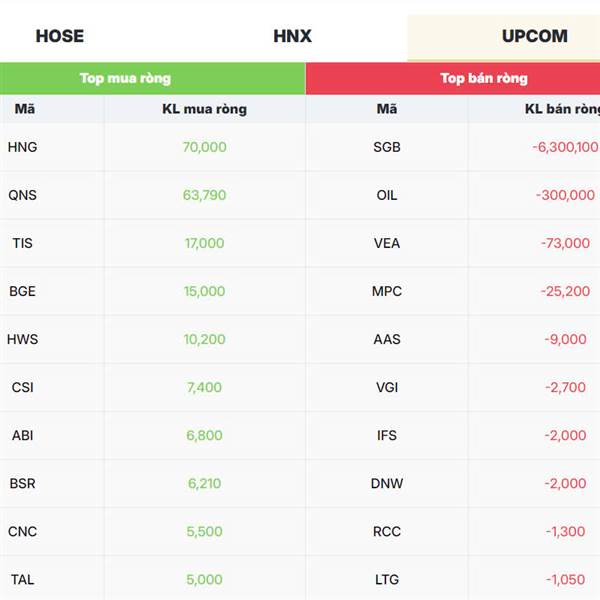Click the Mã column header under Top bán ròng

click(386, 109)
